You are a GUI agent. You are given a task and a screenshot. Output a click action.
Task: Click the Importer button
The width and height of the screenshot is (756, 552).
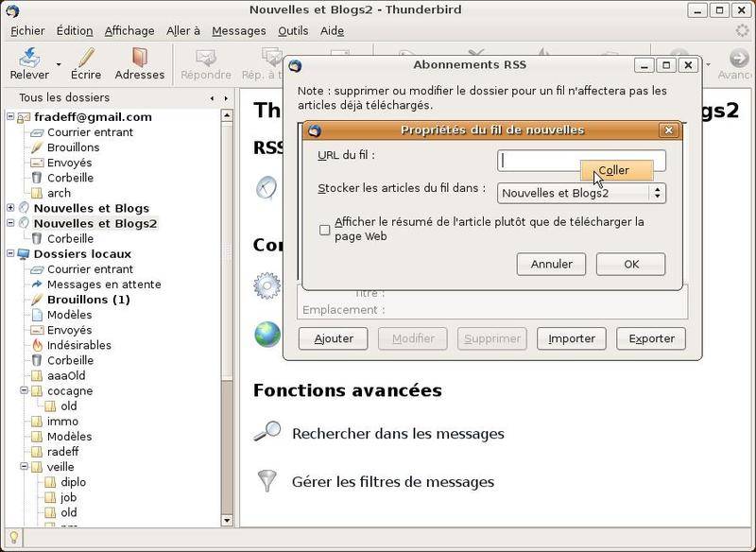click(x=572, y=338)
